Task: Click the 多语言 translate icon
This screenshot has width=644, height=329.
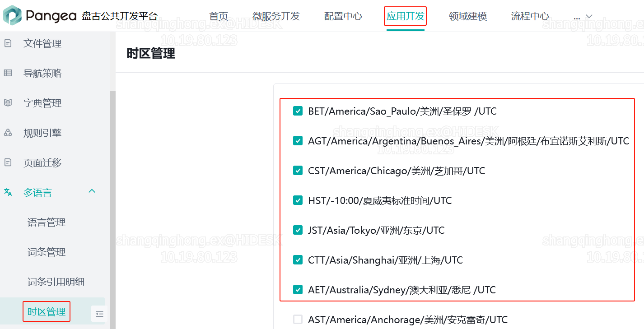Action: (8, 192)
